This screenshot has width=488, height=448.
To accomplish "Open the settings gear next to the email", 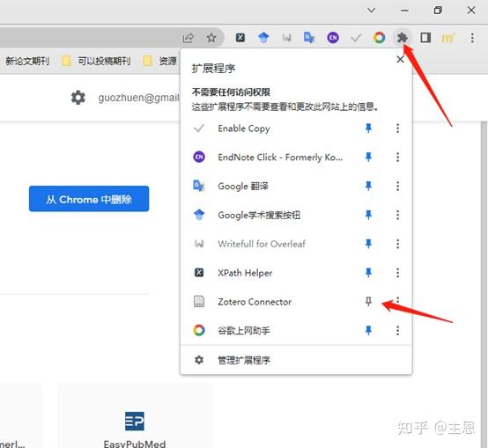I will pos(78,98).
